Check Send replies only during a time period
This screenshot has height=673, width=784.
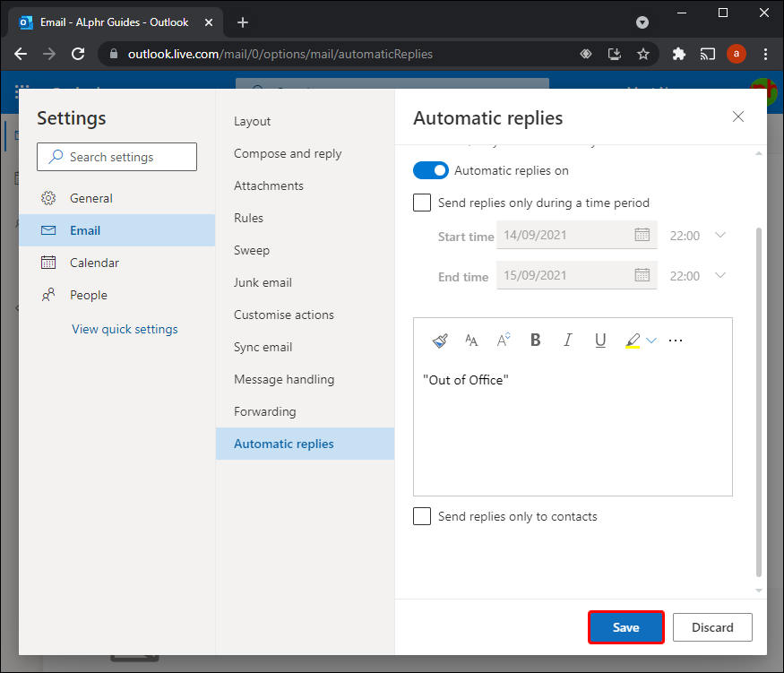(422, 203)
